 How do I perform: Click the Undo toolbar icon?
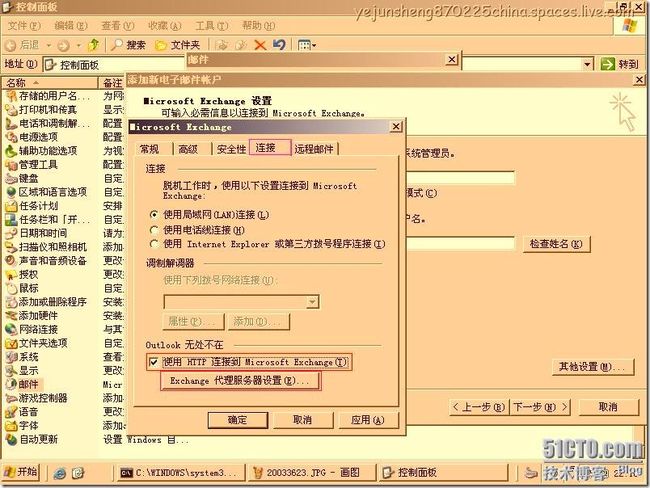tap(279, 44)
